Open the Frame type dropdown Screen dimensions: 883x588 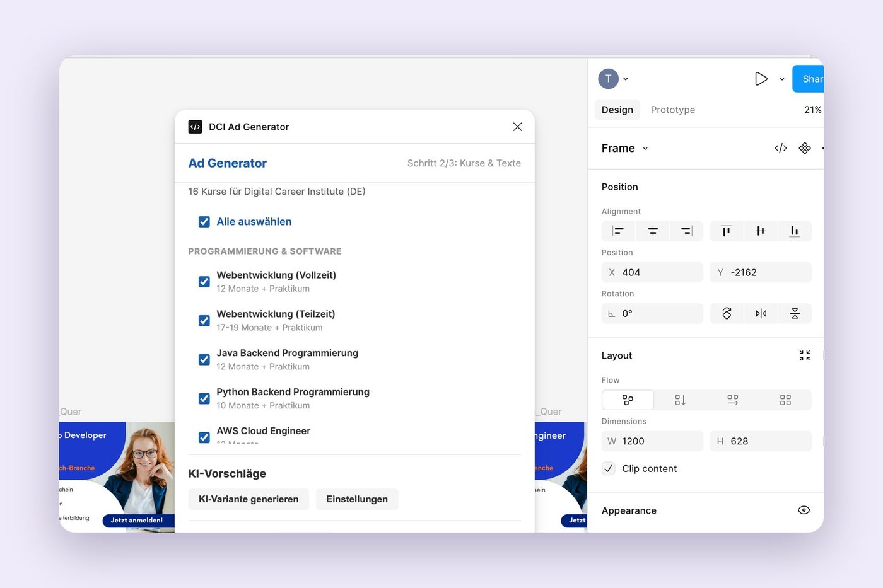coord(624,148)
